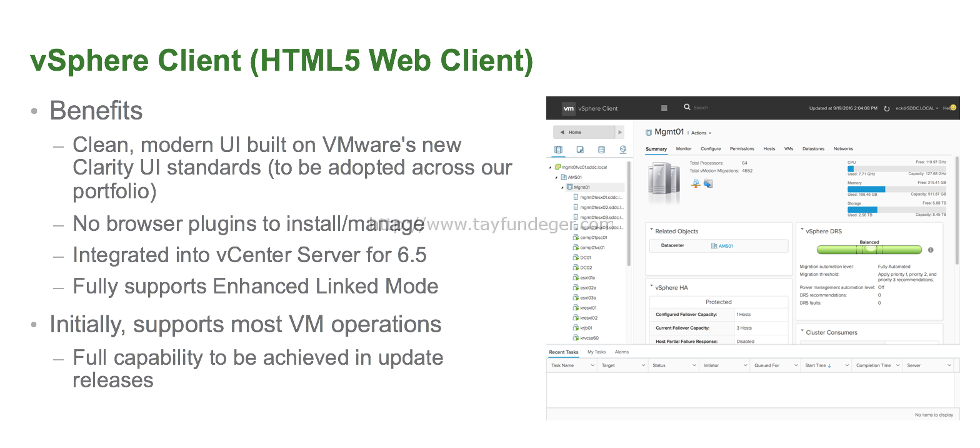Select the VMs and Templates navigator icon
Screen dimensions: 980x448
click(580, 150)
